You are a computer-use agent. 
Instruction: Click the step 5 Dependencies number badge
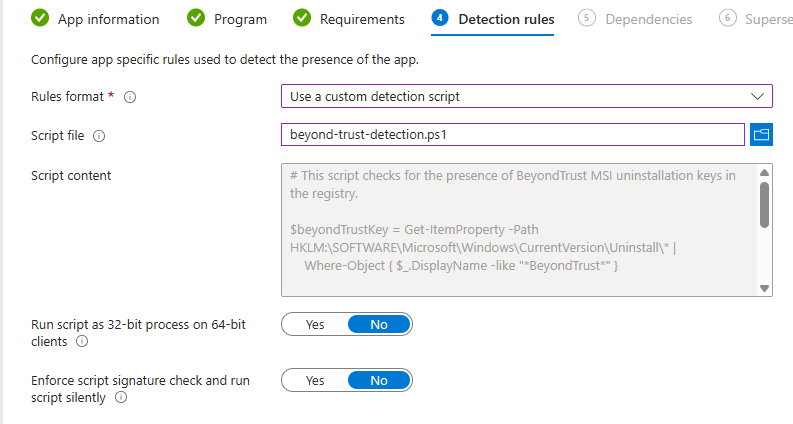click(587, 18)
